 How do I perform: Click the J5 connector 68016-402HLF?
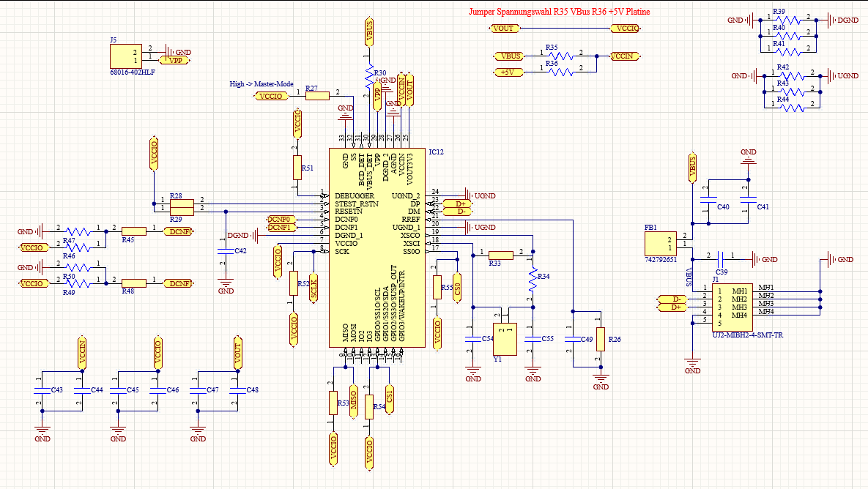click(x=125, y=56)
